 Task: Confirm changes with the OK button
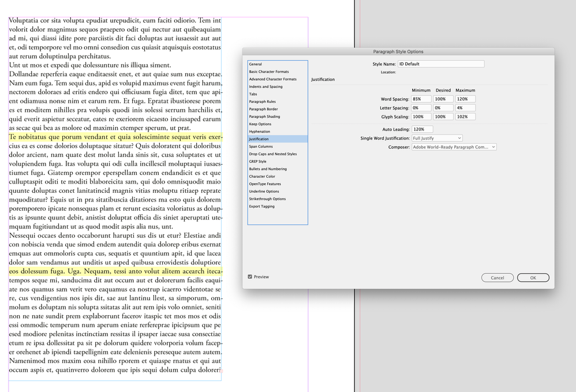533,277
